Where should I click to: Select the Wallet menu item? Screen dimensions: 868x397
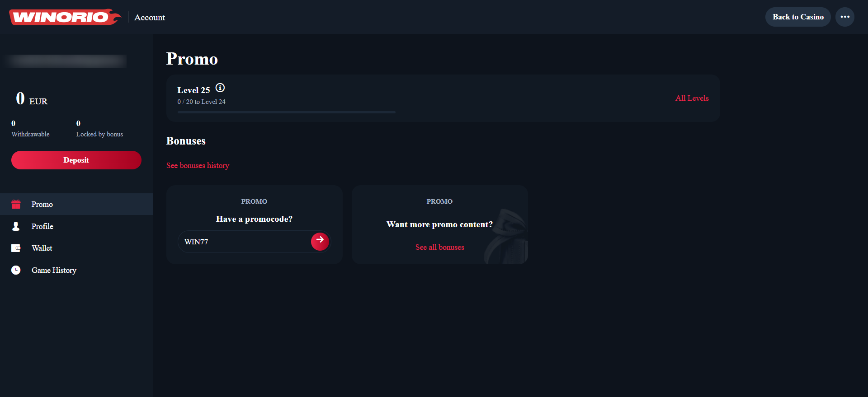click(x=76, y=248)
